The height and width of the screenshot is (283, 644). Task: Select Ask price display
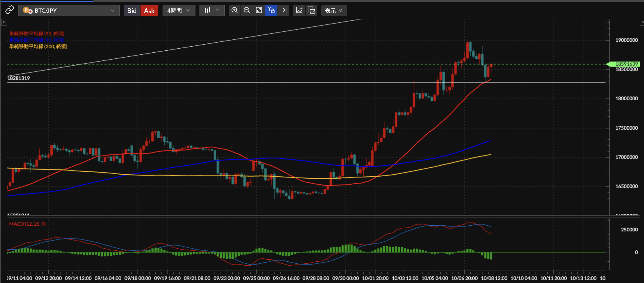point(149,11)
